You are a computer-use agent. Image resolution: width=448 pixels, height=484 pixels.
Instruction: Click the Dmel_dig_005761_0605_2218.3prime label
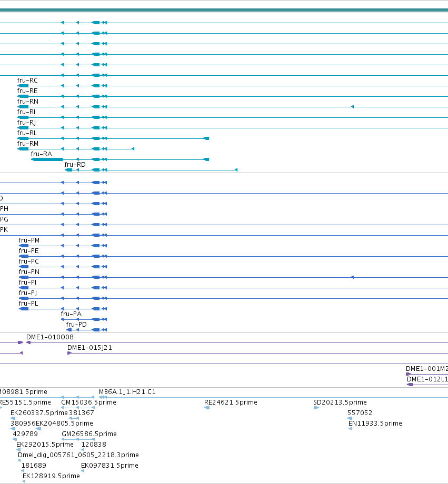click(x=78, y=455)
